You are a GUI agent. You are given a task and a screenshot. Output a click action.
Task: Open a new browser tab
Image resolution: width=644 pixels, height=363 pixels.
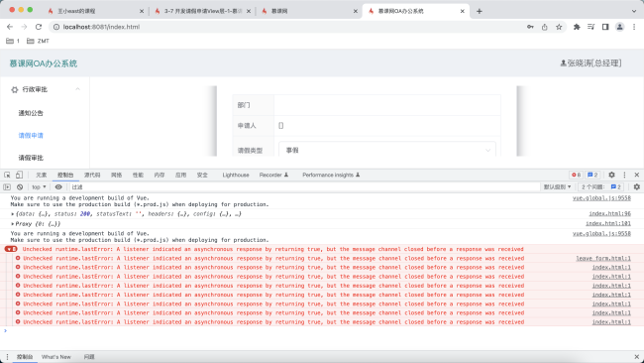click(x=479, y=11)
